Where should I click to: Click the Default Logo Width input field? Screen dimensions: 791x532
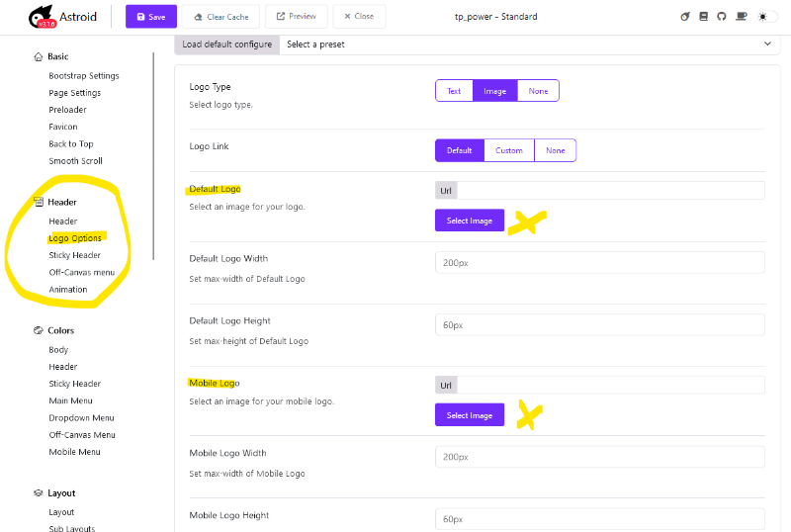pos(600,262)
